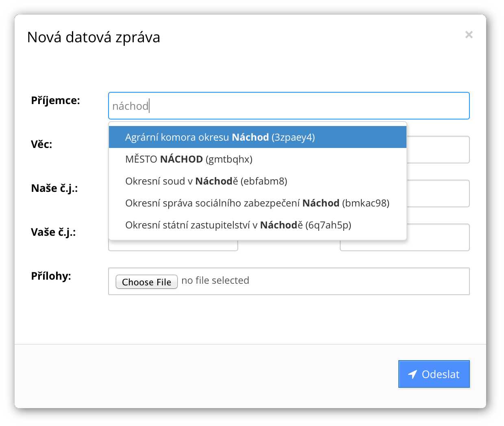Click the Příjemce label
The width and height of the screenshot is (504, 426).
pos(56,100)
